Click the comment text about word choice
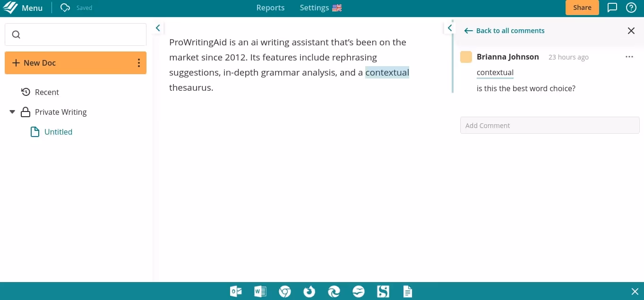This screenshot has height=300, width=644. (526, 88)
